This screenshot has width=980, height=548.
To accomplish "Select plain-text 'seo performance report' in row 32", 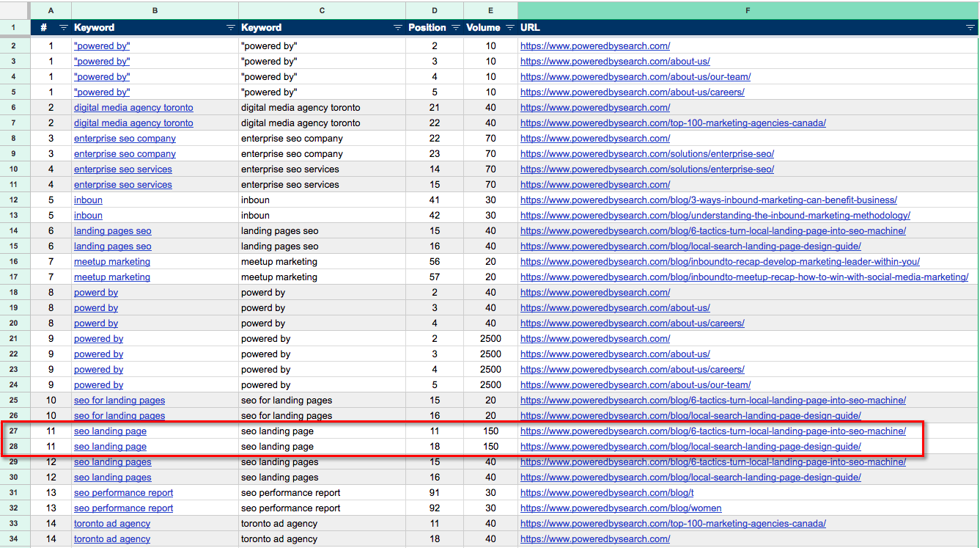I will (291, 508).
